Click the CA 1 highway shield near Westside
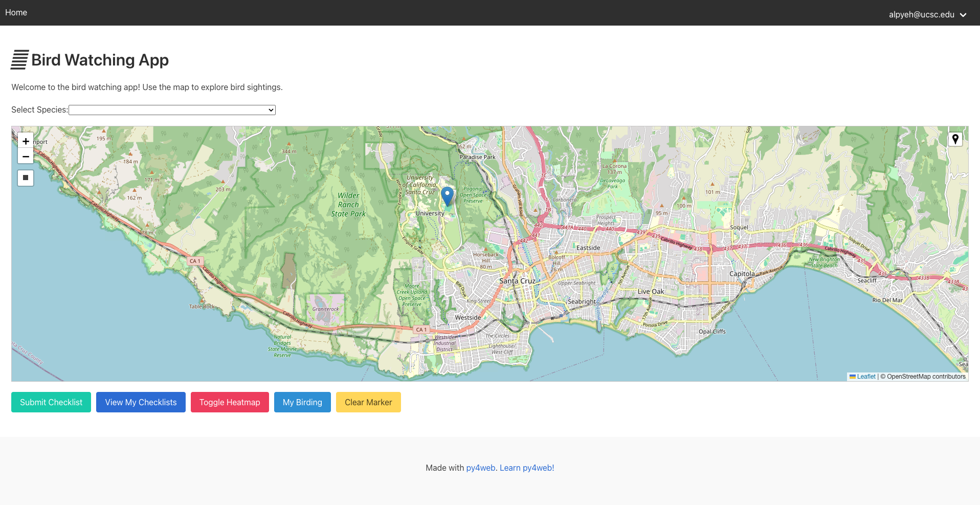 click(420, 330)
